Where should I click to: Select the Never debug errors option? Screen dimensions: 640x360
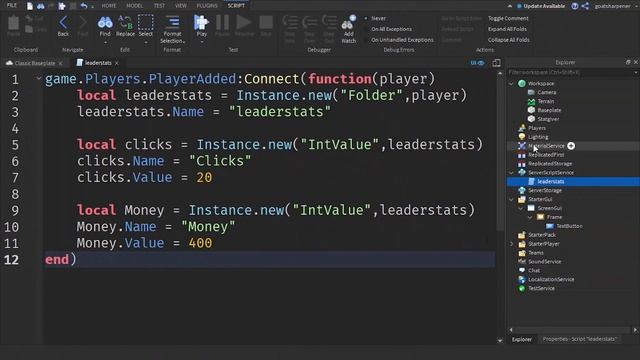[378, 18]
